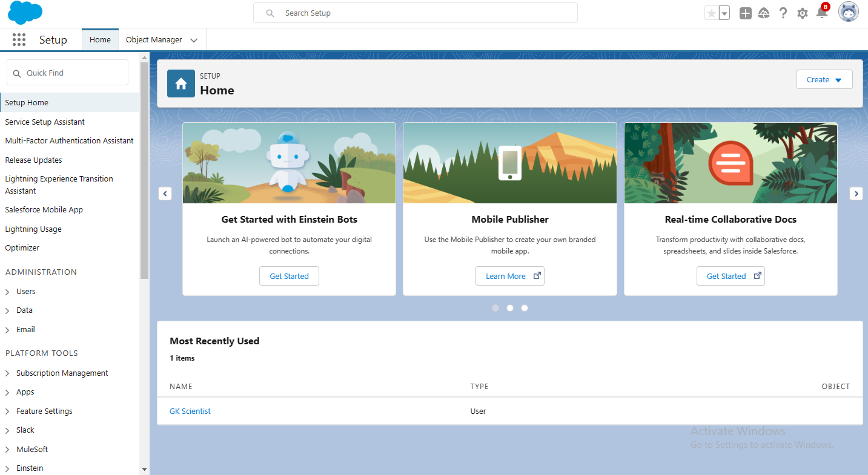The height and width of the screenshot is (475, 868).
Task: Open the Trailhead guidance icon
Action: [764, 13]
